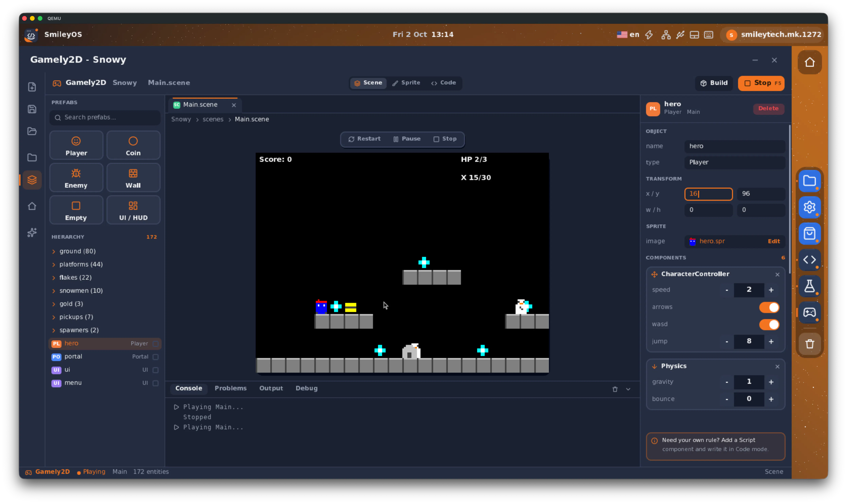Expand the flakes (22) group
This screenshot has height=504, width=847.
point(54,277)
